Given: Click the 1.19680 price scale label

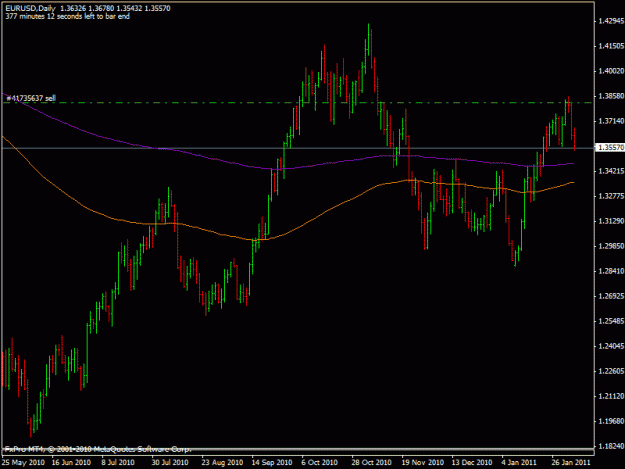Looking at the screenshot, I should 611,421.
